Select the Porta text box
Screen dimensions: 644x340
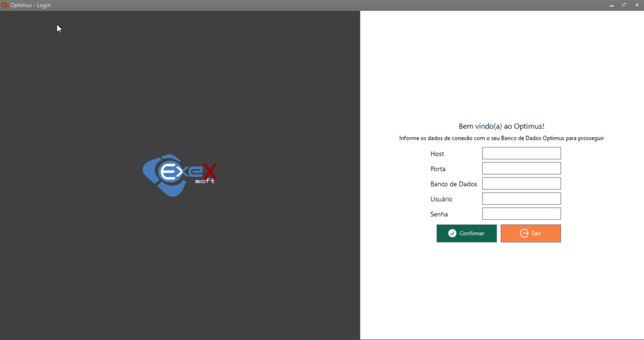pos(521,169)
